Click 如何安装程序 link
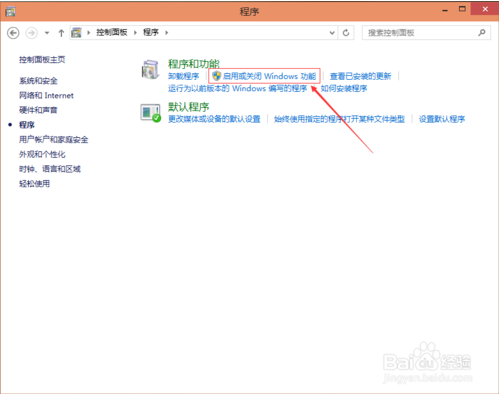This screenshot has height=394, width=499. 344,88
